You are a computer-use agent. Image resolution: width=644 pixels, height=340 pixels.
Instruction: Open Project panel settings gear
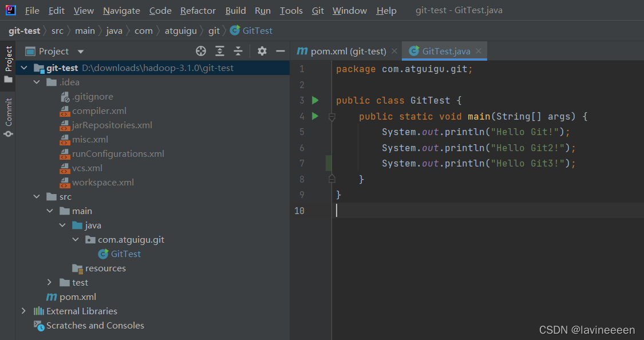tap(262, 51)
